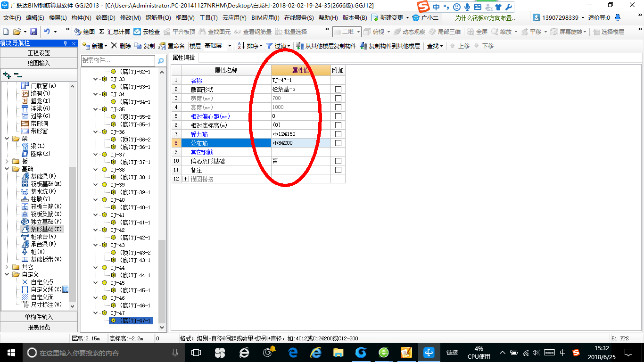Toggle checkbox for 偏心条形基础 row

coord(338,161)
